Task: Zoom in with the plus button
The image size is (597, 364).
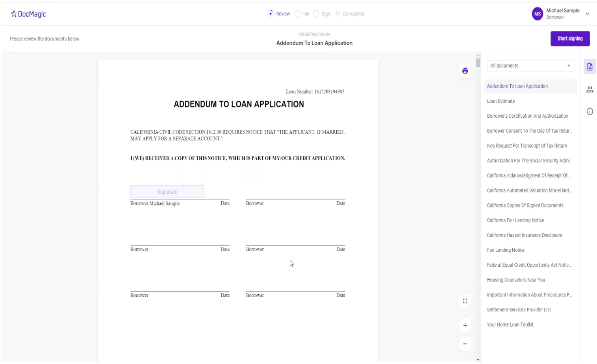Action: tap(465, 325)
